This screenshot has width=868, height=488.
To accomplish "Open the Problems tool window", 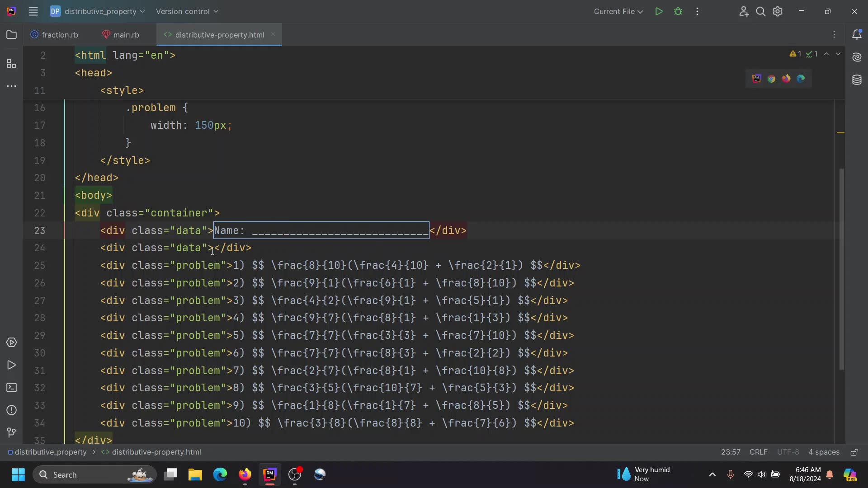I will click(12, 410).
